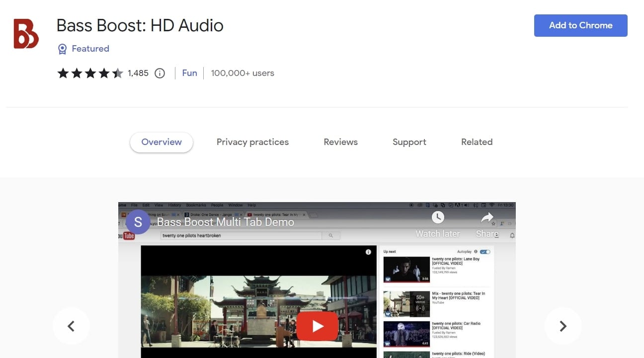
Task: Open the info icon beside the rating count
Action: point(159,73)
